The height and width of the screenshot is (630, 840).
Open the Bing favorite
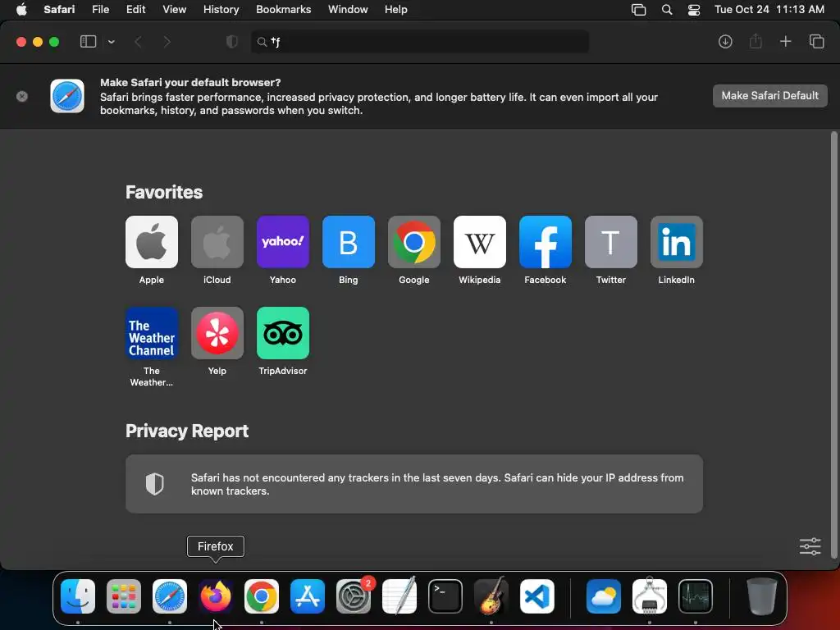tap(348, 242)
